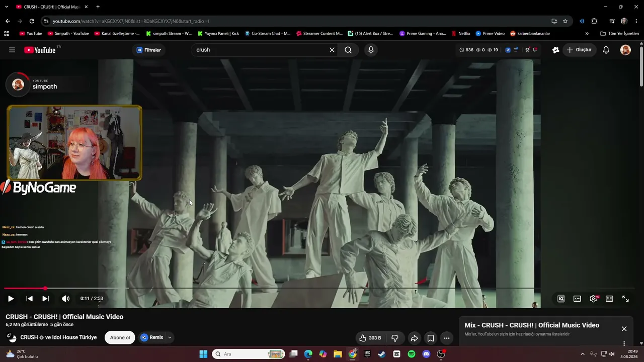This screenshot has width=644, height=362.
Task: Open the Simpath - YouTube bookmark
Action: pyautogui.click(x=68, y=34)
